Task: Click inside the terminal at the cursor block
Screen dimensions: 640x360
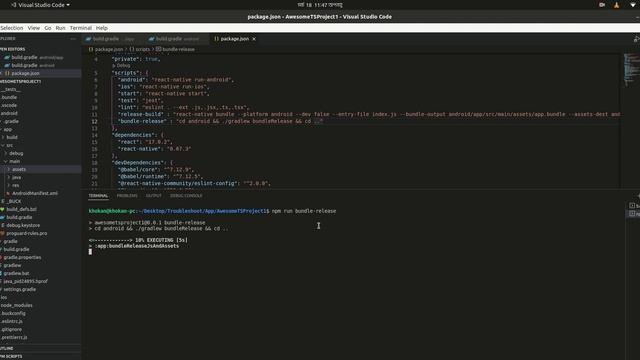Action: point(90,251)
